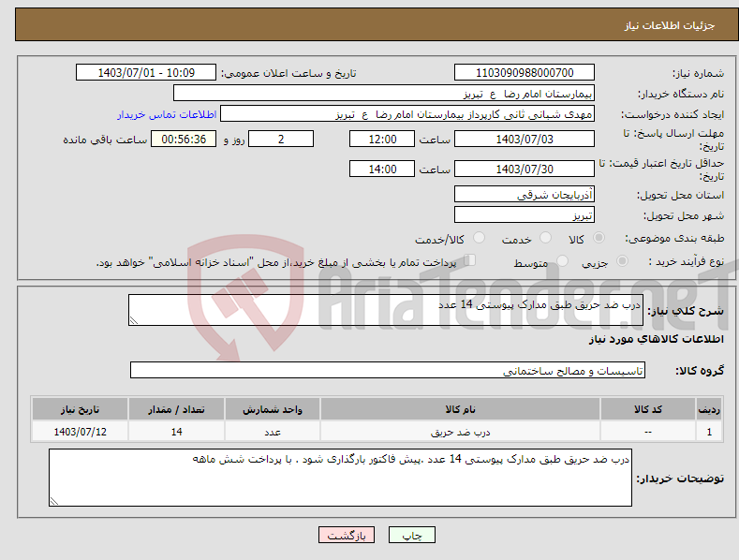The height and width of the screenshot is (560, 739).
Task: Click the remaining time field 00:56:36
Action: tap(184, 139)
